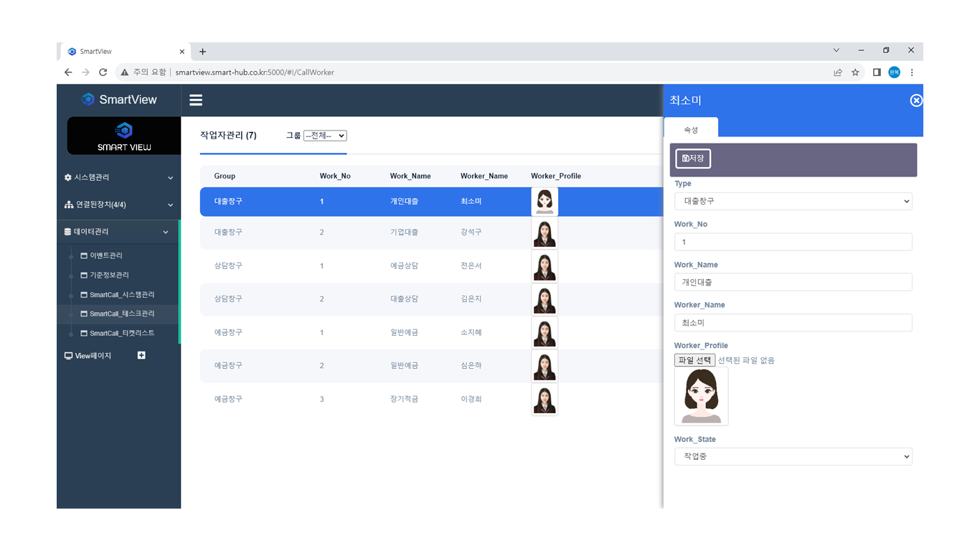Screen dimensions: 980x551
Task: Click the 장기적금 work name cell
Action: coord(404,398)
